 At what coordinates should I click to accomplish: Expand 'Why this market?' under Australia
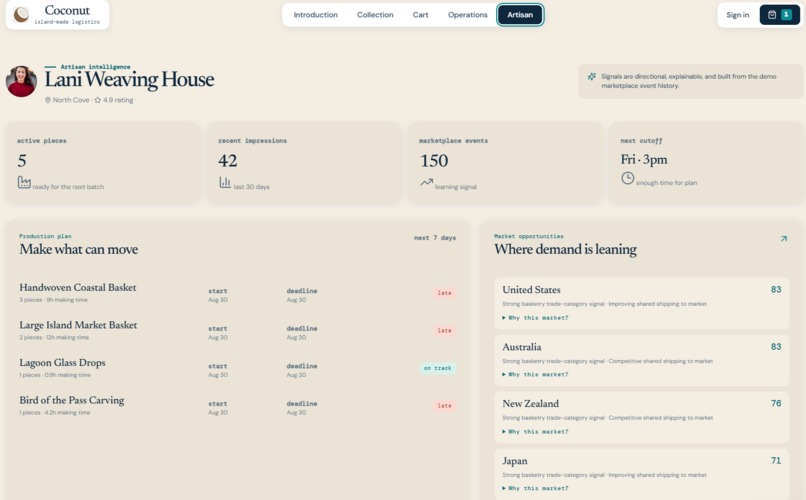pos(535,375)
